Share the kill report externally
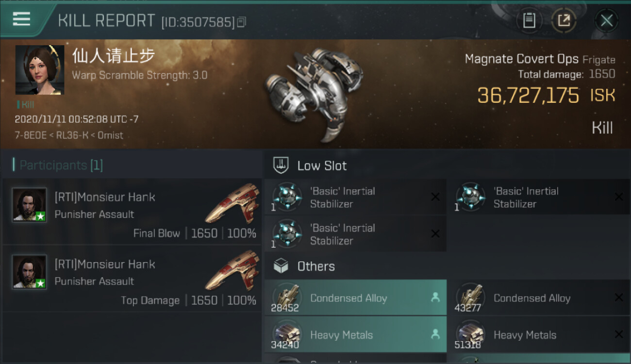 point(564,20)
